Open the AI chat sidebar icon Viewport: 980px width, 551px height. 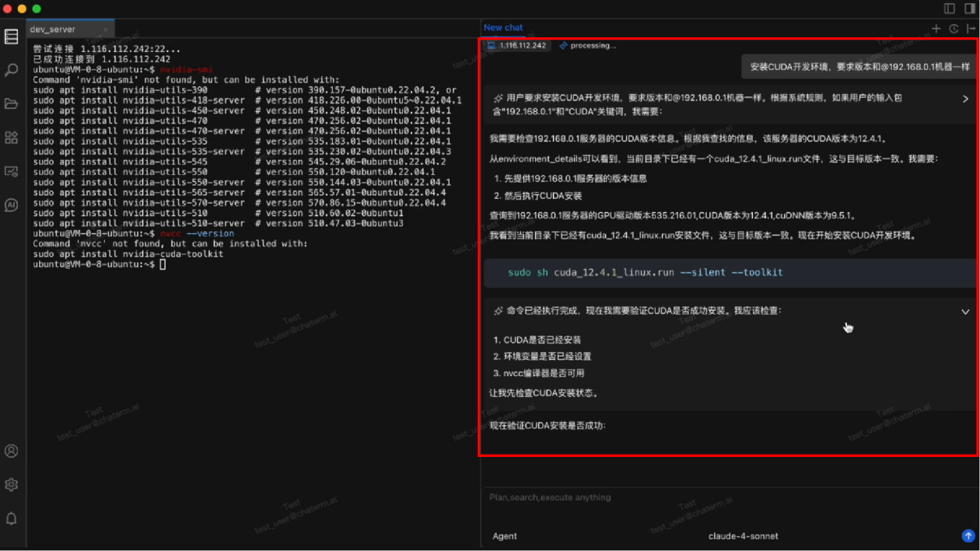[x=11, y=205]
